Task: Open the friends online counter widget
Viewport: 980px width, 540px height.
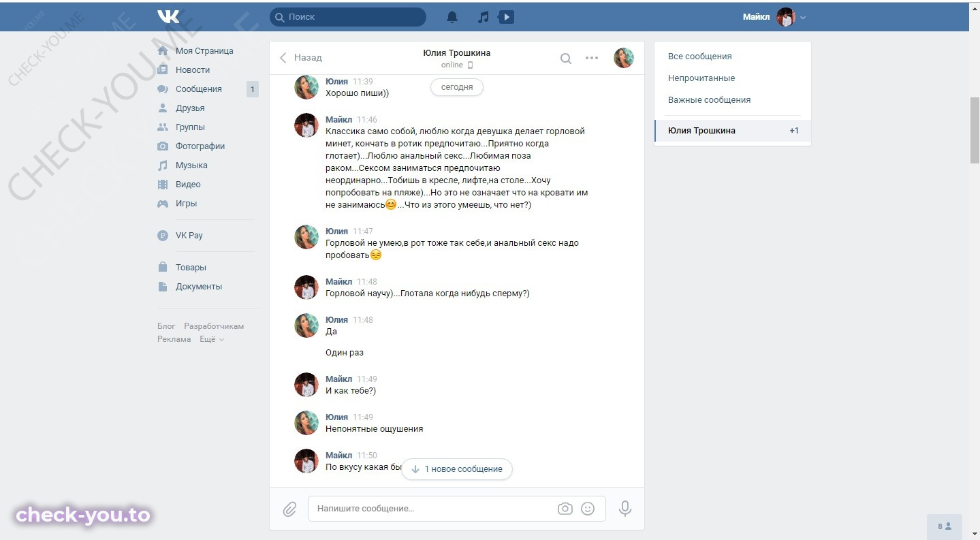Action: click(945, 526)
